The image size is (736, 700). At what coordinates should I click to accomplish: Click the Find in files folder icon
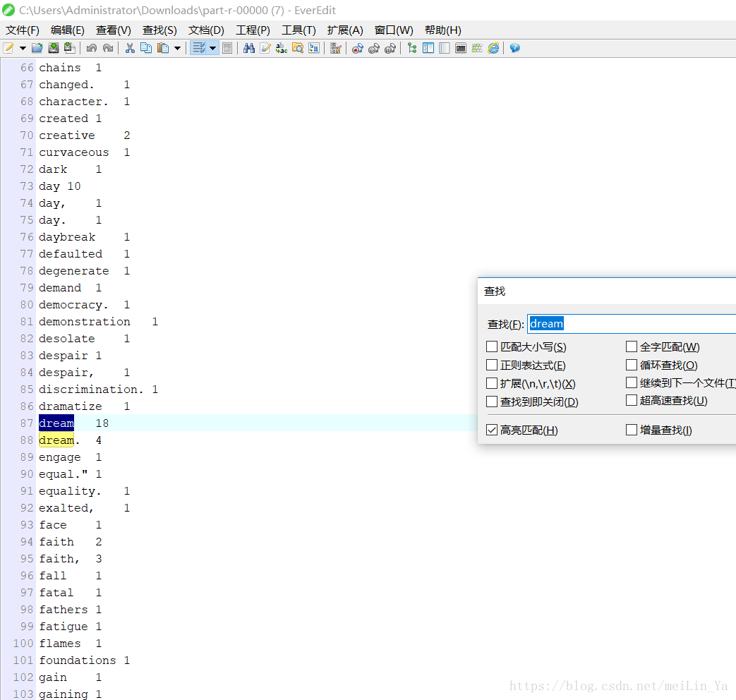tap(298, 48)
